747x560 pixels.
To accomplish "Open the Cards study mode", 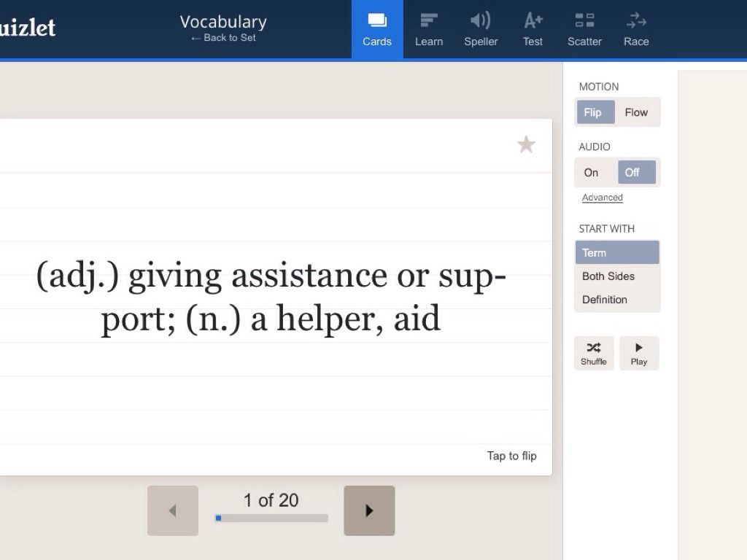I will coord(377,29).
